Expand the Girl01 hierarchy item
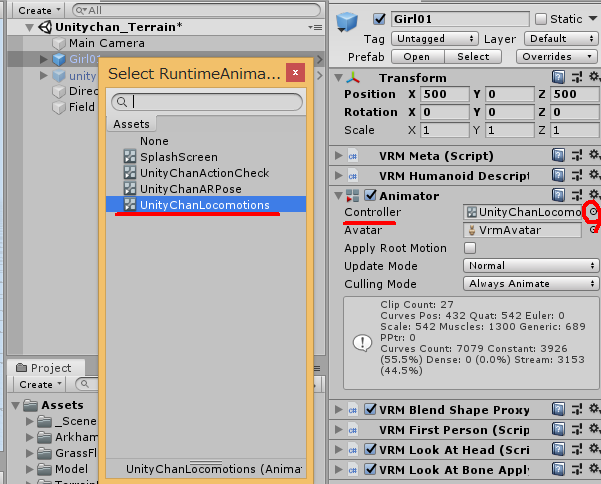This screenshot has height=484, width=601. tap(44, 59)
